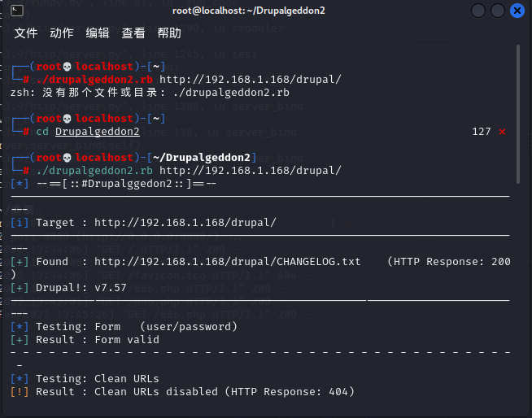Image resolution: width=532 pixels, height=418 pixels.
Task: Click the Target URL http://192.168.1.168/drupal/
Action: [x=185, y=223]
